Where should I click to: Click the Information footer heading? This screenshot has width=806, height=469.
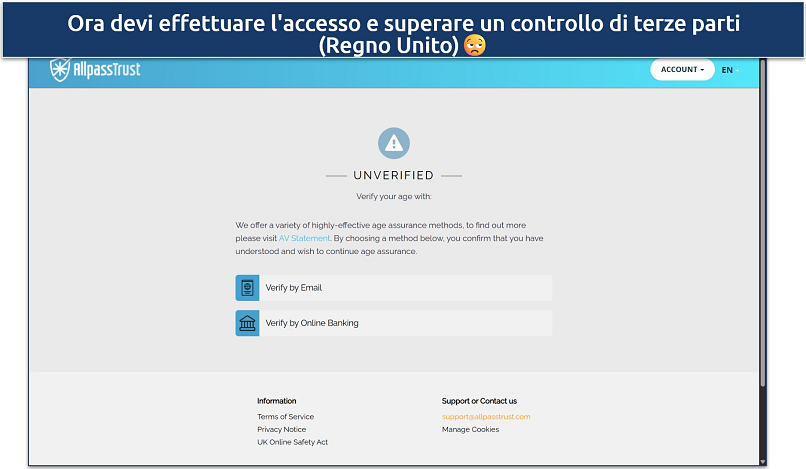tap(276, 401)
